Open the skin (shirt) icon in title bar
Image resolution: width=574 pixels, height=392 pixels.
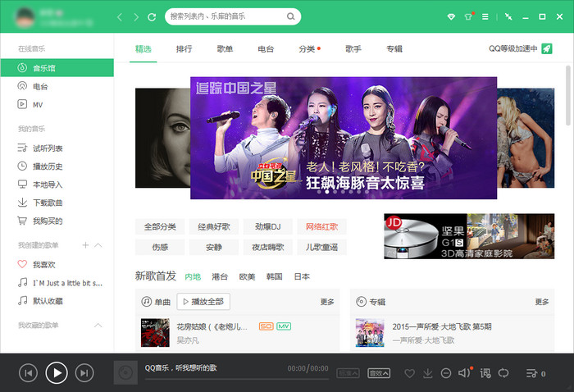(468, 16)
